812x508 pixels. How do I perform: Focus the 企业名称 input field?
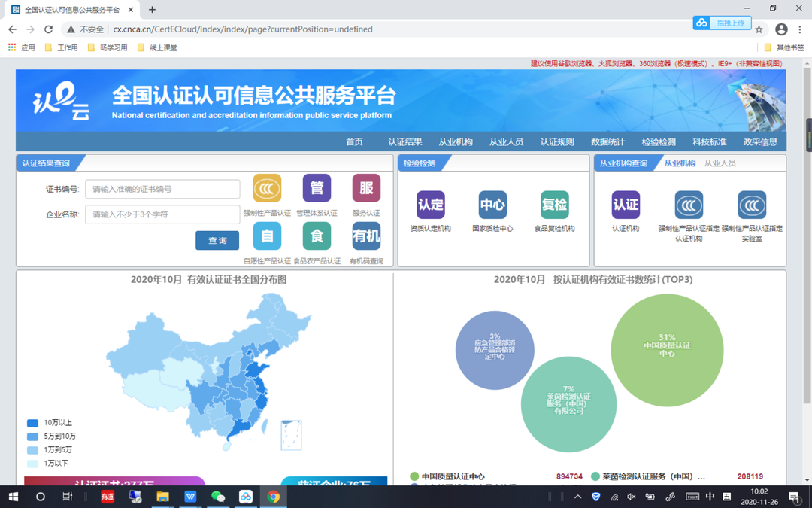tap(162, 214)
